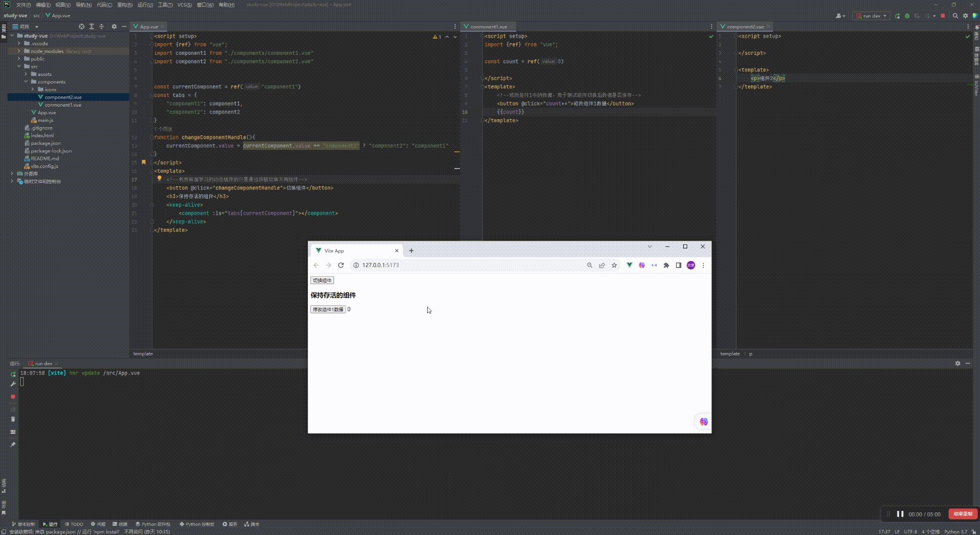This screenshot has height=535, width=980.
Task: Toggle browser side panel icon
Action: pos(679,265)
